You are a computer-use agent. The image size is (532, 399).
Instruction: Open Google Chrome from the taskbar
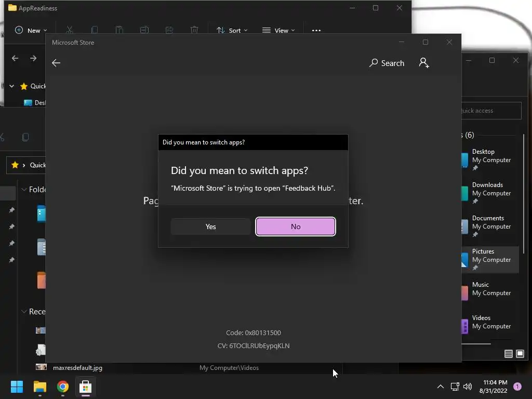click(x=62, y=387)
